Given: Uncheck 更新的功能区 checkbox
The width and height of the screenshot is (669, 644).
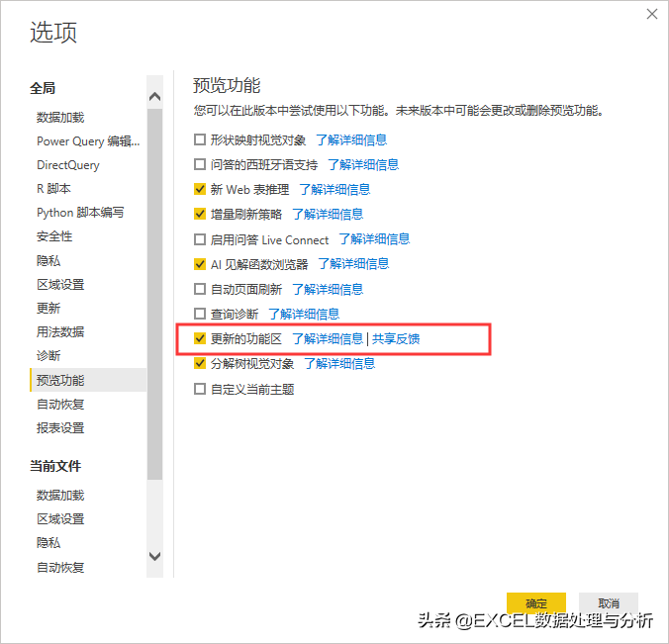Looking at the screenshot, I should tap(200, 338).
